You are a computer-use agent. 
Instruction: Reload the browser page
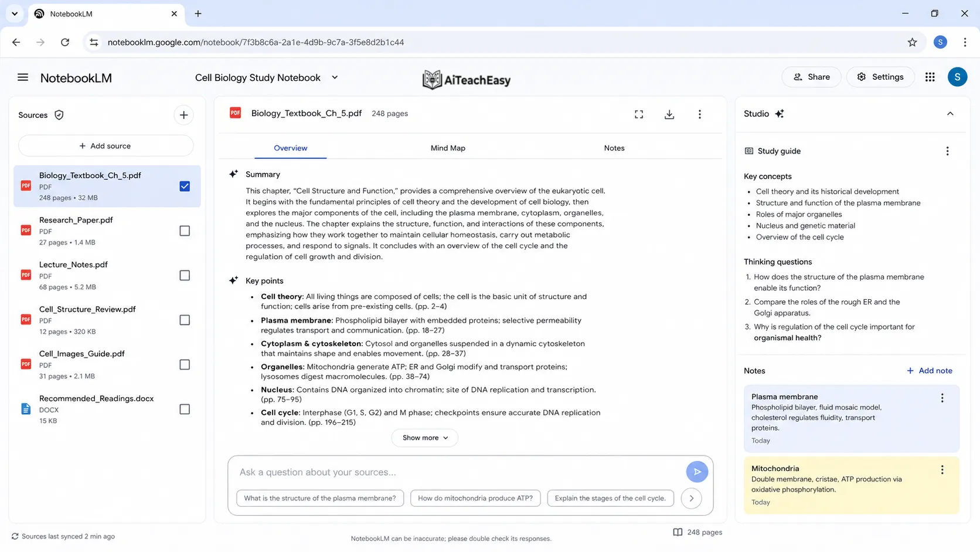65,42
